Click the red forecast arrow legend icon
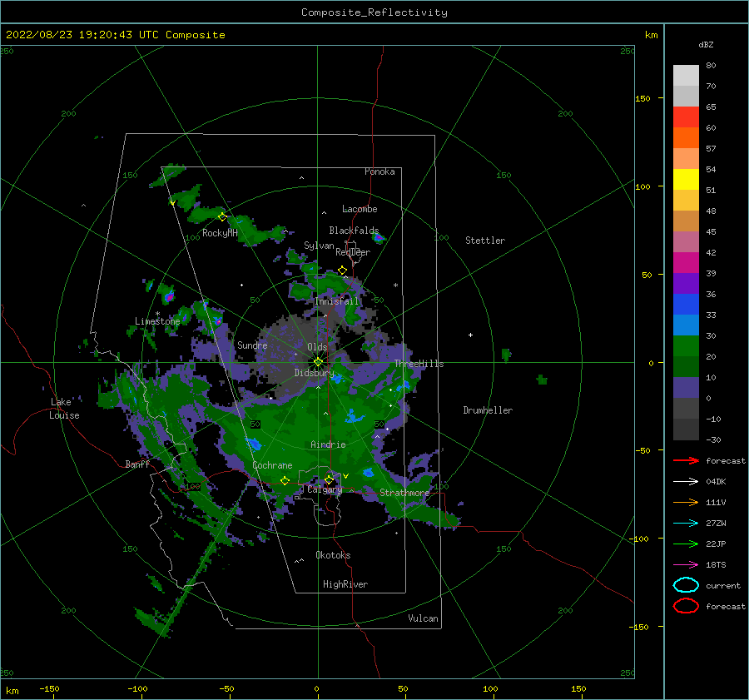 686,460
